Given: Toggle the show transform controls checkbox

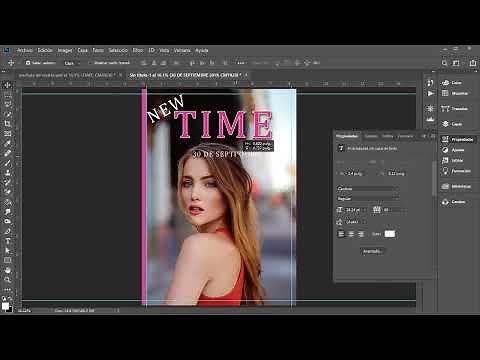Looking at the screenshot, I should point(90,63).
